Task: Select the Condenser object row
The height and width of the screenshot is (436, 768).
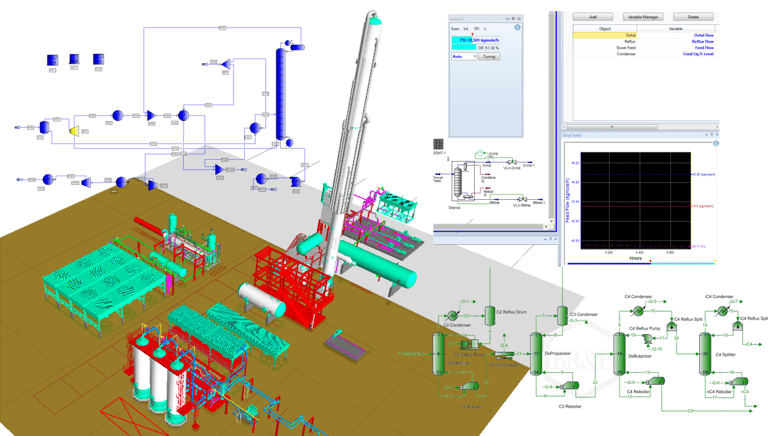Action: [605, 54]
